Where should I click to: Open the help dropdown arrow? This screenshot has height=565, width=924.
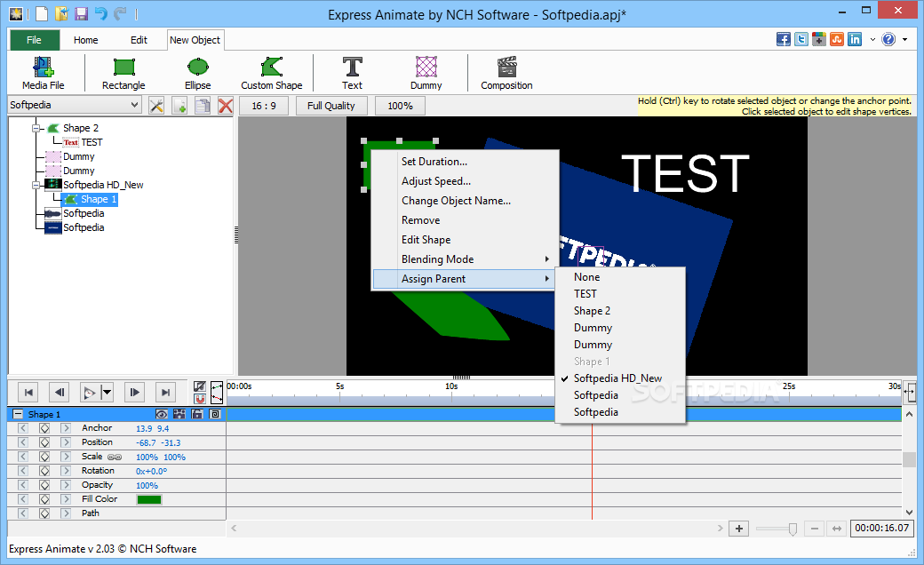pos(904,39)
